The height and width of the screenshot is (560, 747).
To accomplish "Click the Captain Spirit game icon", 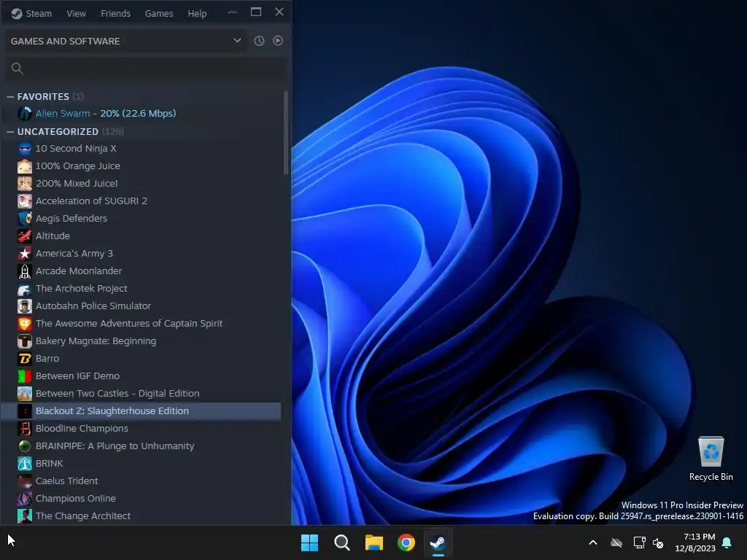I will [x=25, y=324].
